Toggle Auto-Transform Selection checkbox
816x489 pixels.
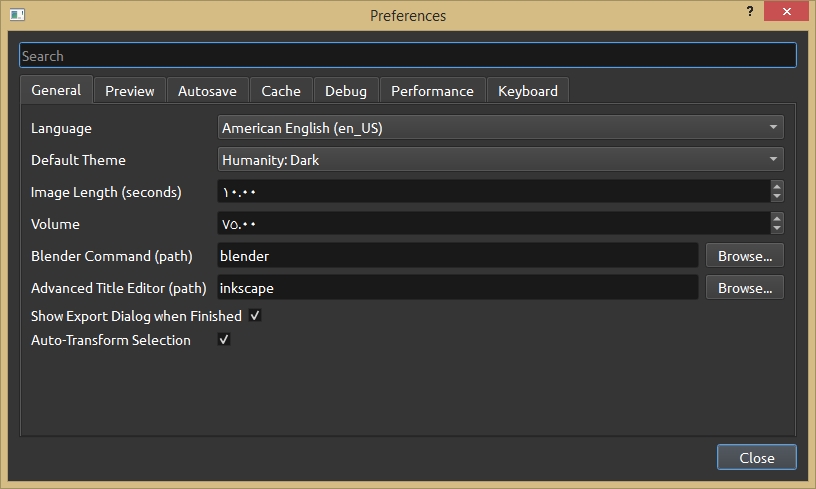coord(224,339)
